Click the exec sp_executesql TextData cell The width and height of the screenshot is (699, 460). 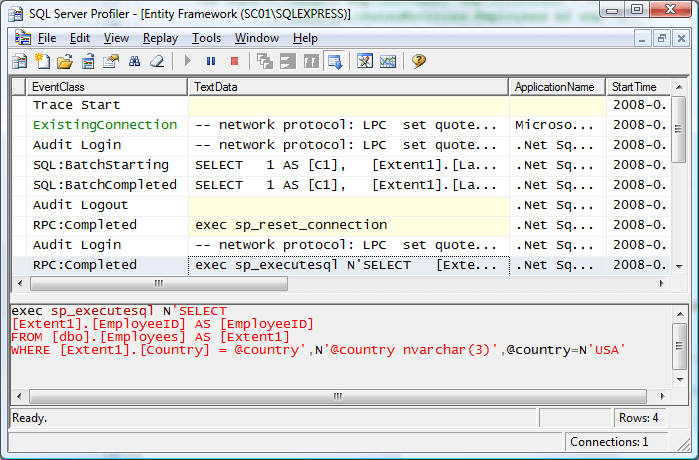tap(349, 265)
